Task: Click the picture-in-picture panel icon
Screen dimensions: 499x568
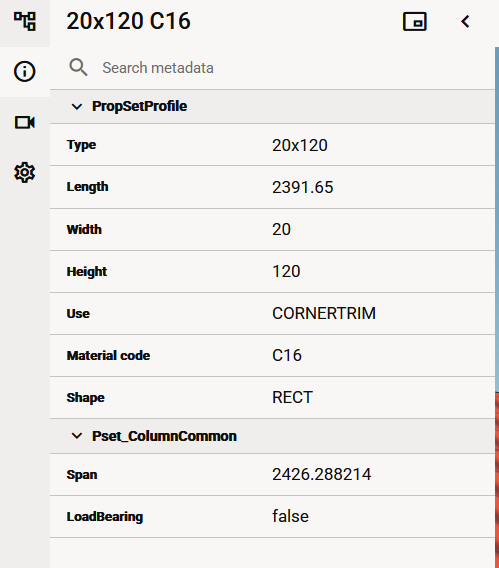Action: point(415,22)
